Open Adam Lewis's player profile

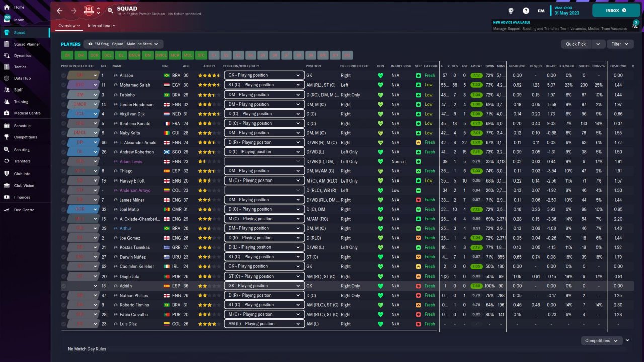131,161
